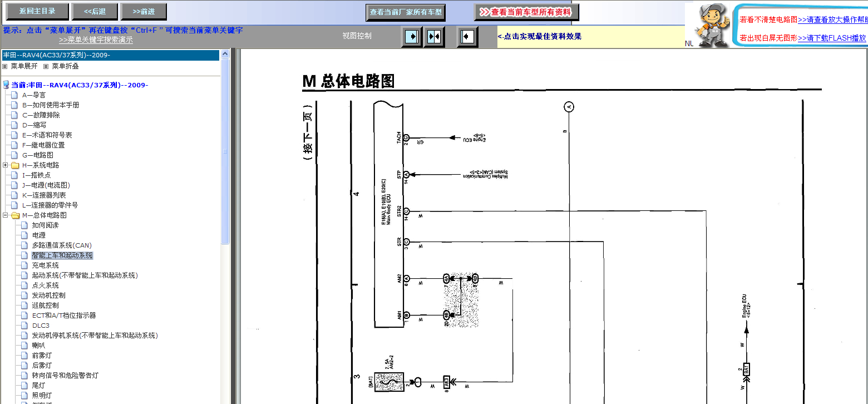Image resolution: width=868 pixels, height=404 pixels.
Task: Click the 菜单展开 expand-all icon
Action: 5,66
